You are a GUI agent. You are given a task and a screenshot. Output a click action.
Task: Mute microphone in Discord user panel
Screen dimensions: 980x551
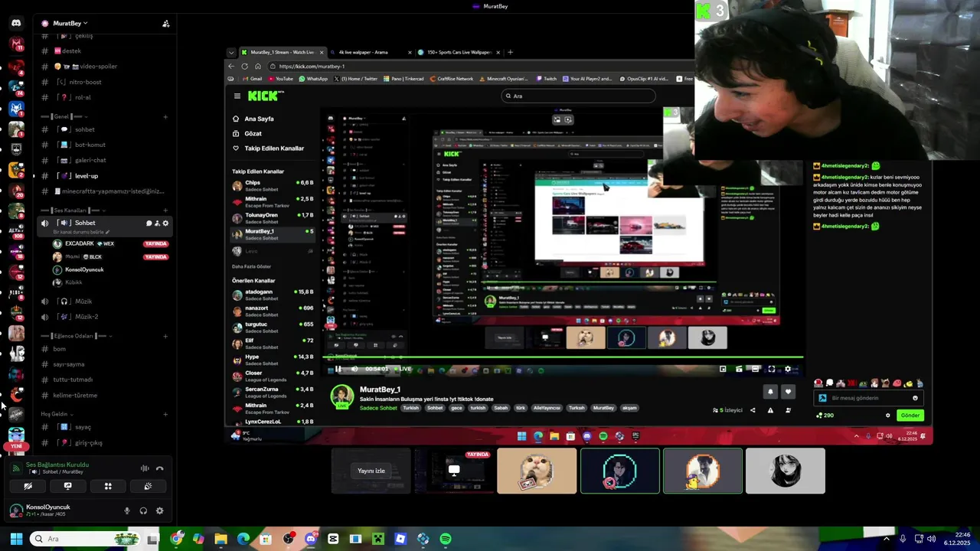click(x=127, y=510)
